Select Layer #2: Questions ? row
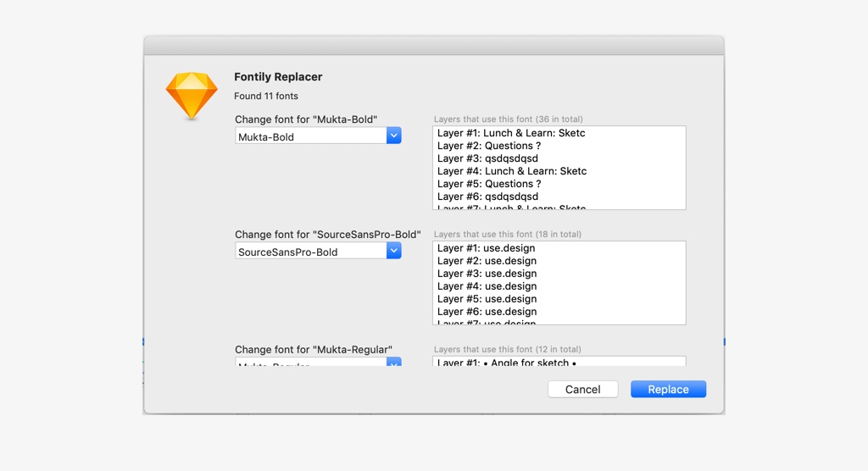The height and width of the screenshot is (471, 868). [559, 146]
